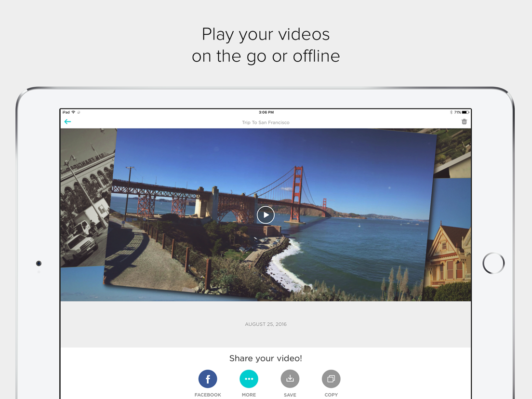
Task: Share video to Facebook
Action: (208, 379)
